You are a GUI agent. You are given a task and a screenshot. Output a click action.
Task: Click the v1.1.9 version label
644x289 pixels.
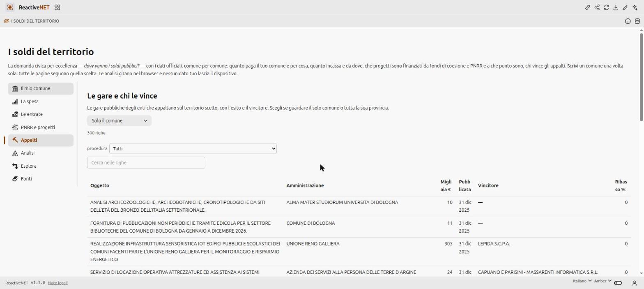(x=38, y=283)
